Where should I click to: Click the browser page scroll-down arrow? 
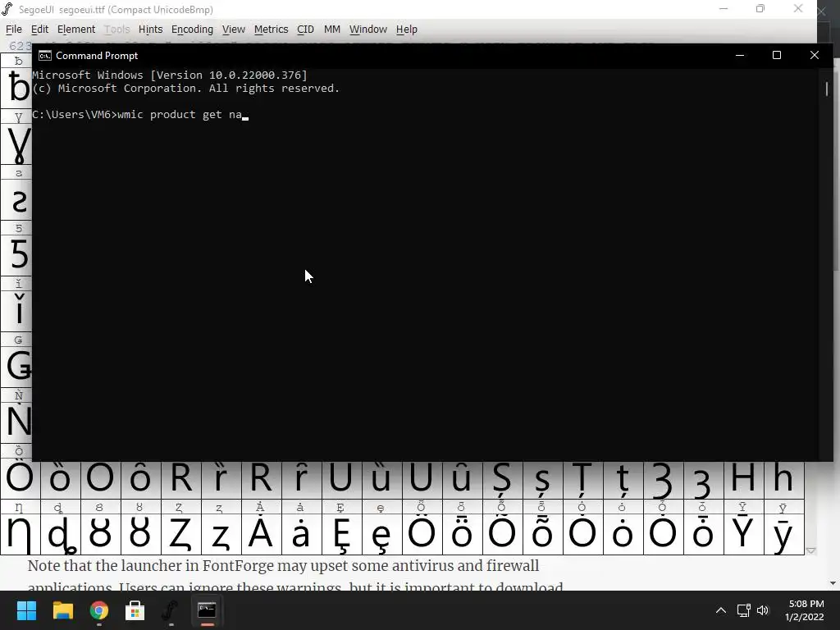[x=833, y=583]
